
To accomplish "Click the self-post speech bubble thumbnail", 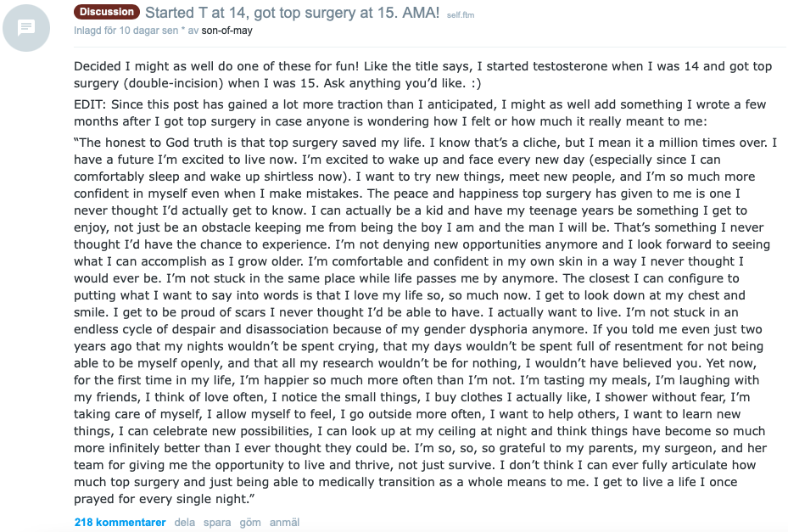I will click(26, 28).
